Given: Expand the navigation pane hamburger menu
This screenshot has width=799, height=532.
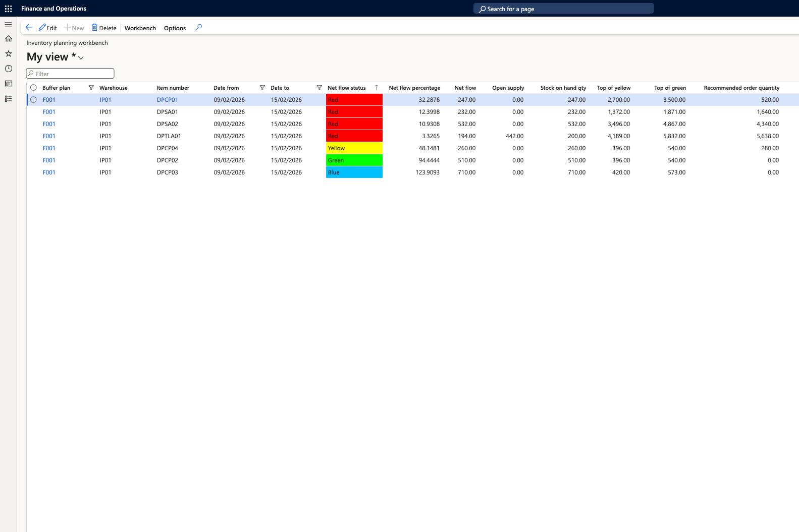Looking at the screenshot, I should [x=8, y=24].
